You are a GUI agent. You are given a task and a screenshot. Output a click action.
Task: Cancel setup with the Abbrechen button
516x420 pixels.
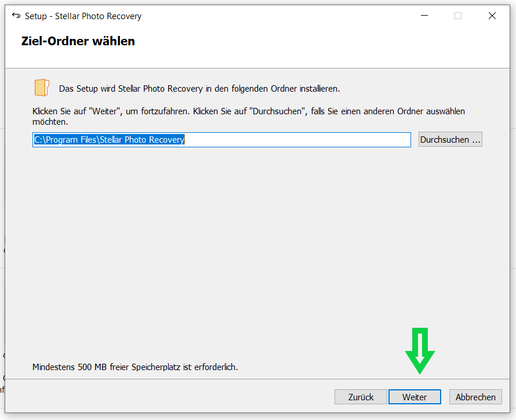pyautogui.click(x=475, y=397)
